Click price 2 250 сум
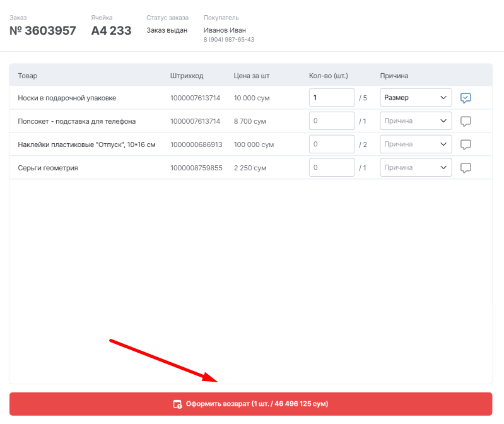Image resolution: width=504 pixels, height=424 pixels. 250,168
